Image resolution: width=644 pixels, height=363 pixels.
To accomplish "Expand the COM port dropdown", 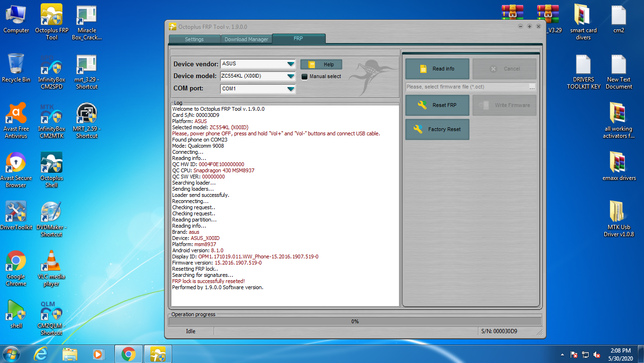I will pos(291,89).
